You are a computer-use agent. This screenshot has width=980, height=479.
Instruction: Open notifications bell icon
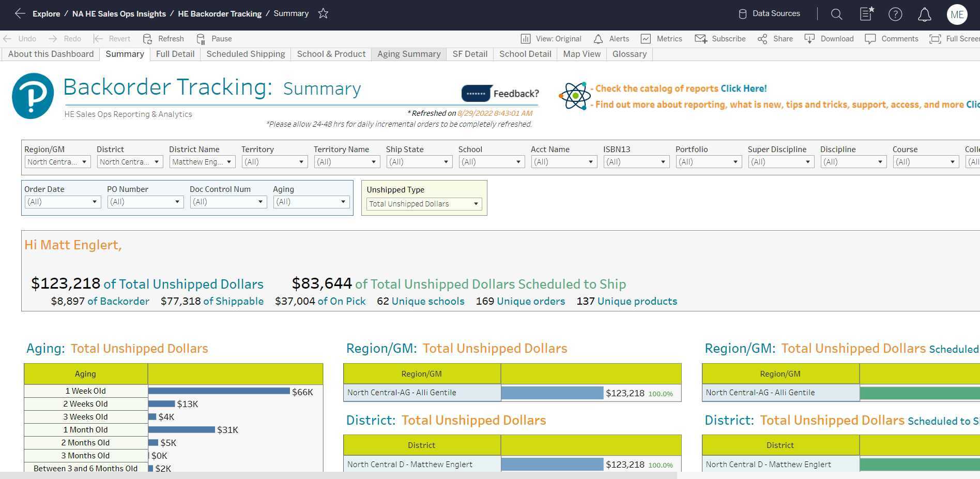point(924,14)
